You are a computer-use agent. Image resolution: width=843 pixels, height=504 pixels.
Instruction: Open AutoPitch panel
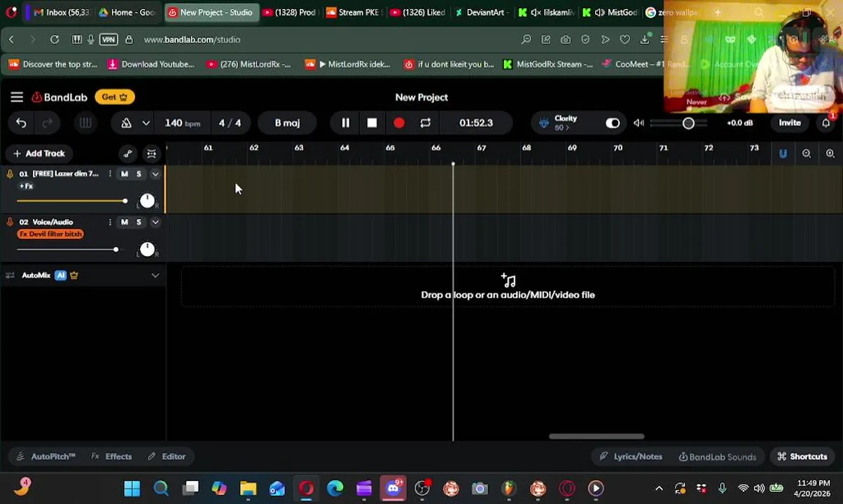coord(46,457)
